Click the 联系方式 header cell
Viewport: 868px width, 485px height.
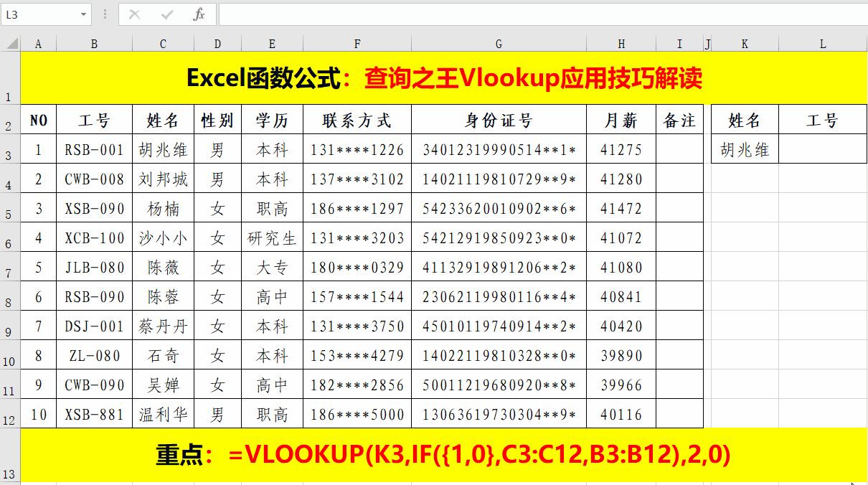(357, 120)
